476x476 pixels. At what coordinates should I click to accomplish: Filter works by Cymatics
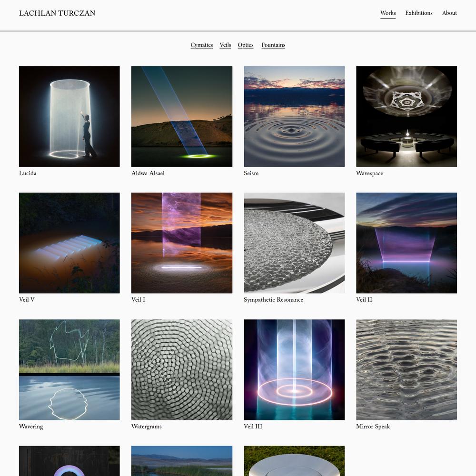tap(201, 45)
